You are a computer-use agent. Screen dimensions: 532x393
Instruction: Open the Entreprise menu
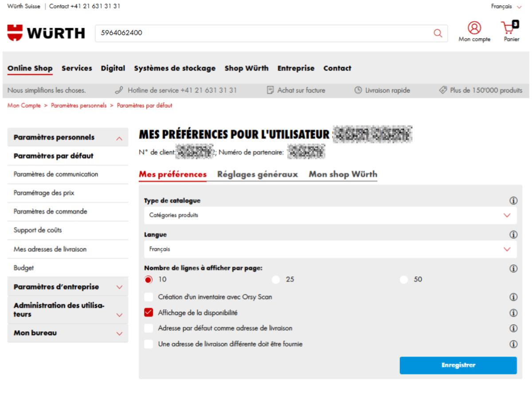[296, 68]
